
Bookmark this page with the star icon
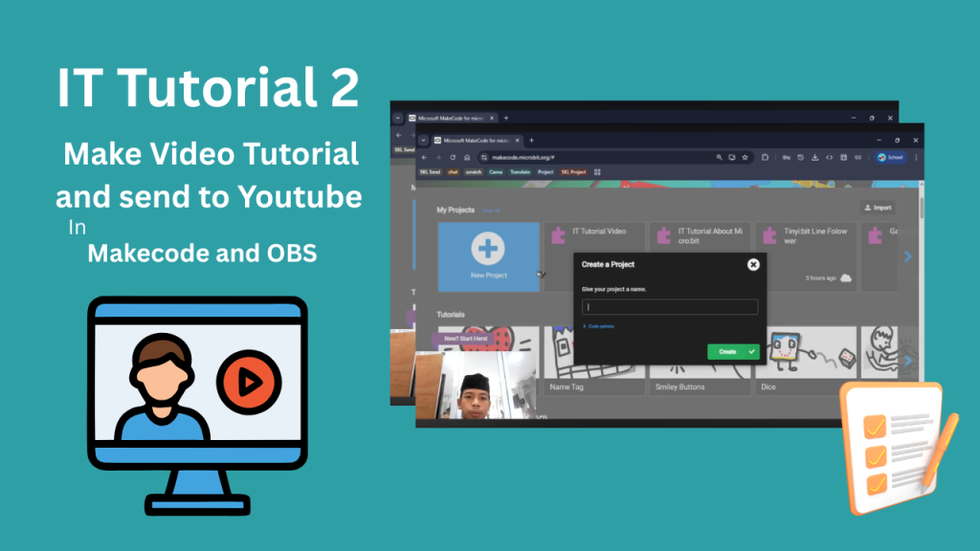coord(745,158)
